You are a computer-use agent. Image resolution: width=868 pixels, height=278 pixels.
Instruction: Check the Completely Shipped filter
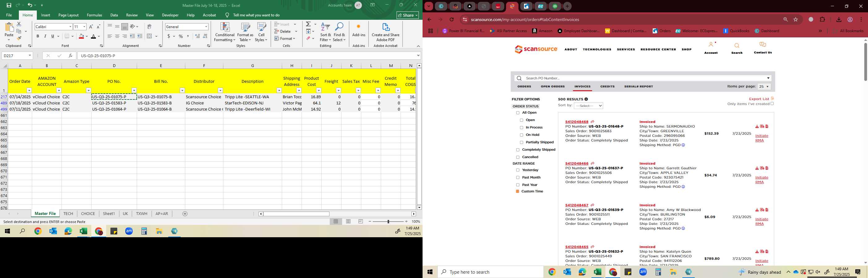tap(518, 150)
